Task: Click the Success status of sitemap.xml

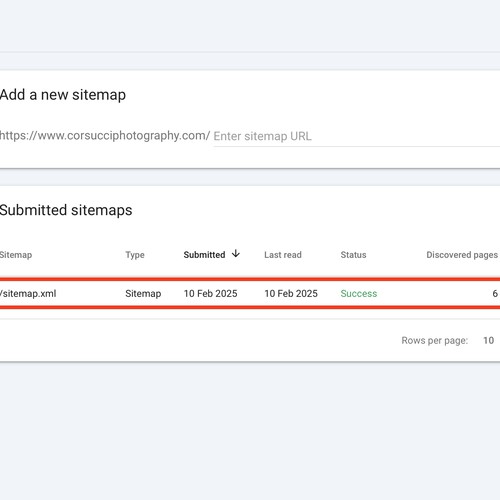Action: [x=359, y=293]
